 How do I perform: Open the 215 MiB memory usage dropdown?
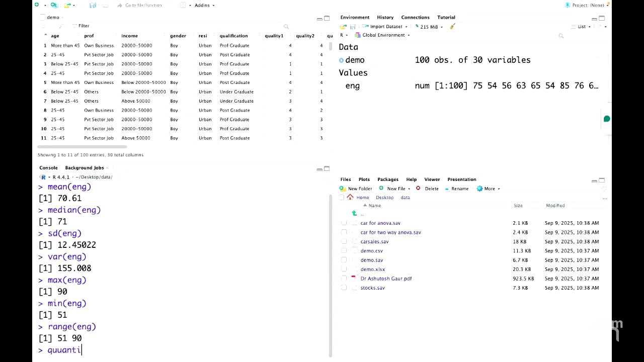pyautogui.click(x=428, y=27)
